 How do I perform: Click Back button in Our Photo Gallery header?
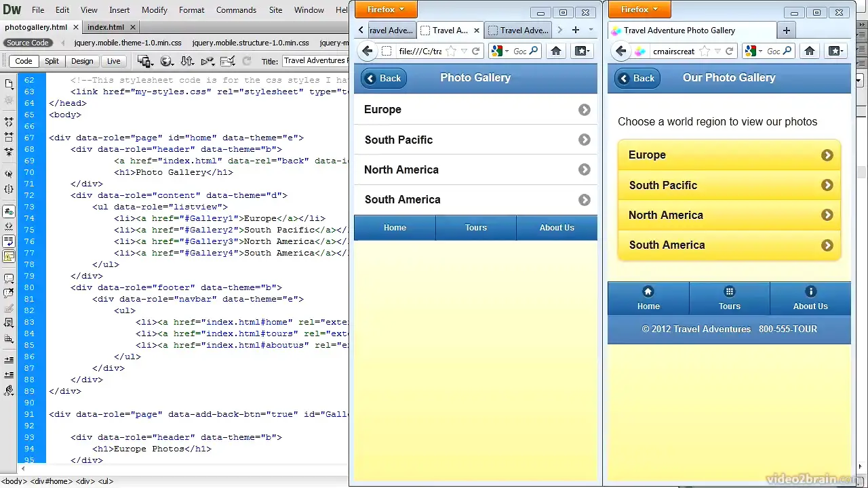(637, 78)
